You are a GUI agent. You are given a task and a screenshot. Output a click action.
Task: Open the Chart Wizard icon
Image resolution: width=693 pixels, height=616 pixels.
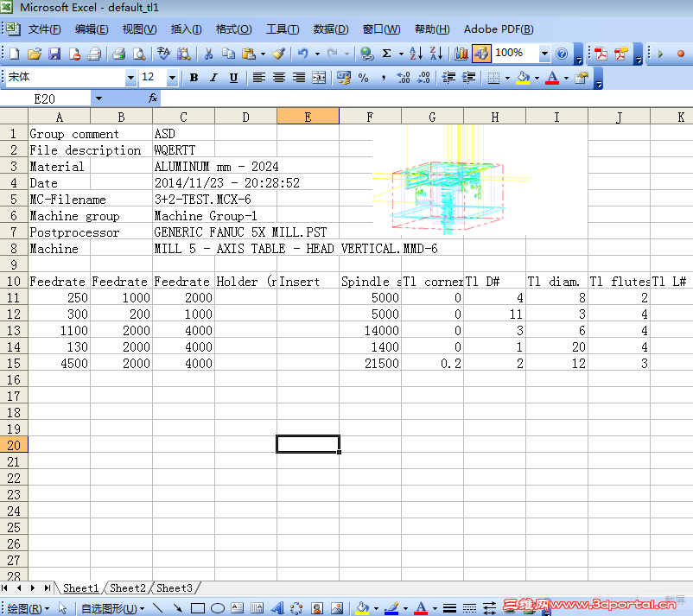pos(461,54)
